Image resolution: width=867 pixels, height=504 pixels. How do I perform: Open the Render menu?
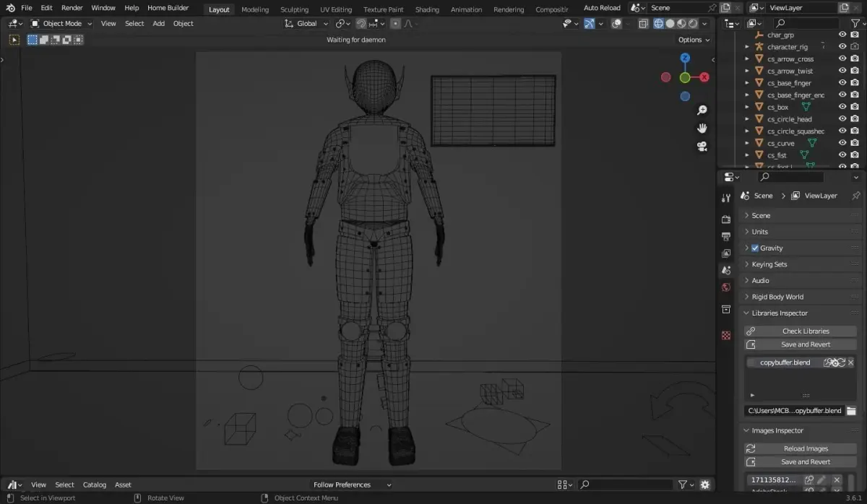(72, 8)
